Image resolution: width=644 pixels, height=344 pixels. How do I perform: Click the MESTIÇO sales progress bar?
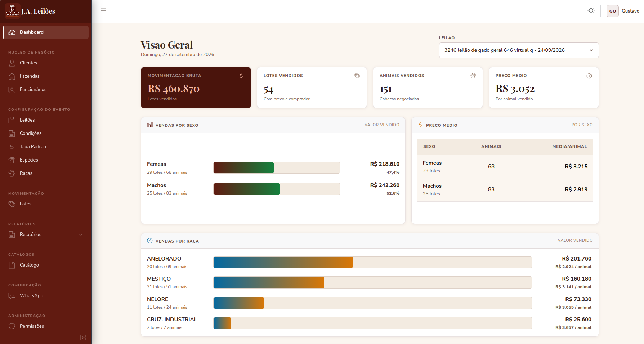click(373, 282)
